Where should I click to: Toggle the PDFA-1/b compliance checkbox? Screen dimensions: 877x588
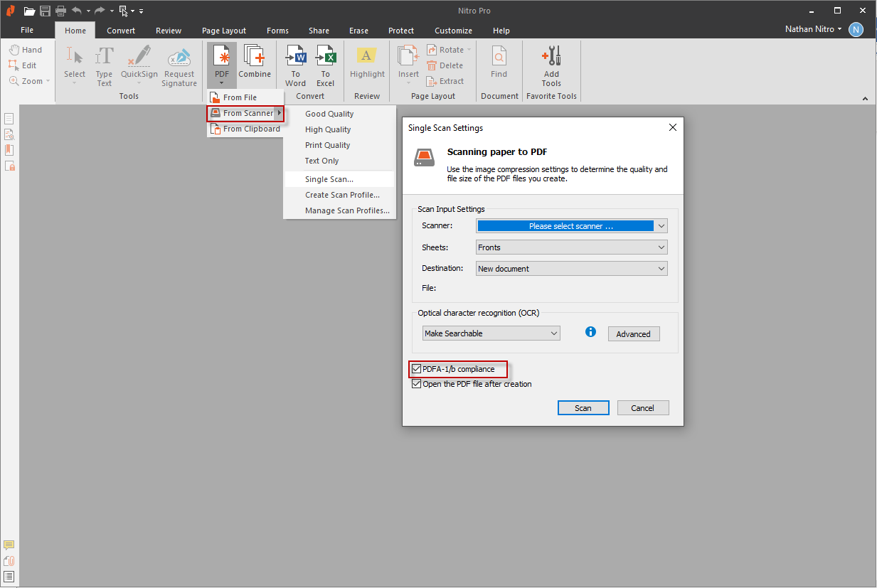[x=417, y=369]
